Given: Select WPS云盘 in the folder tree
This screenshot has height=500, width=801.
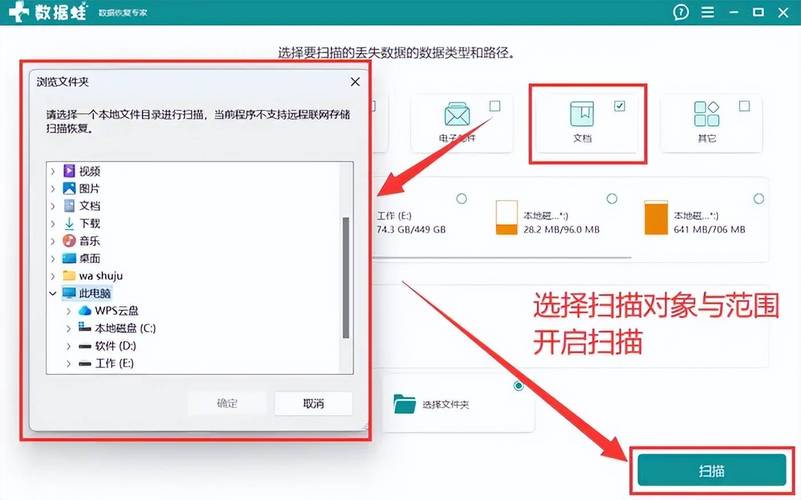Looking at the screenshot, I should (x=111, y=310).
